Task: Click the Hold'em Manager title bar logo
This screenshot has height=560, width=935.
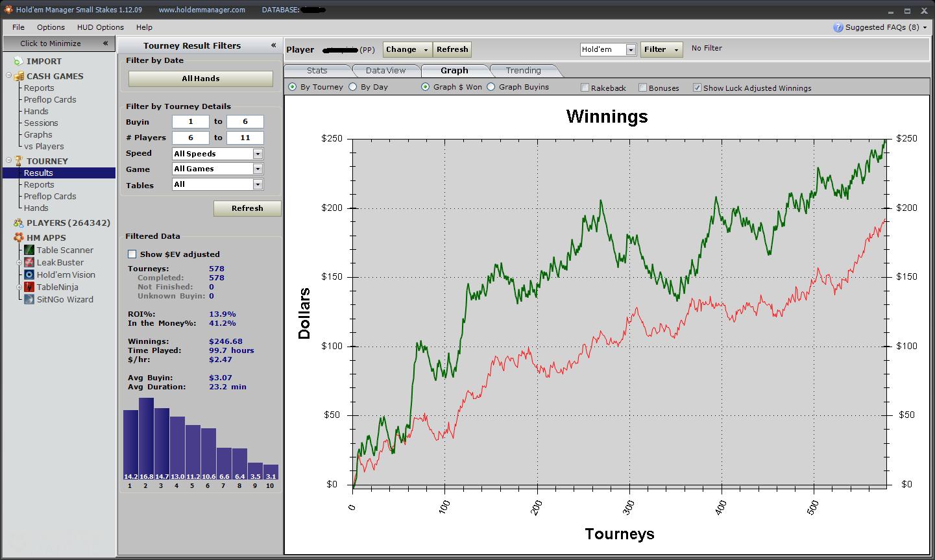Action: (x=8, y=9)
